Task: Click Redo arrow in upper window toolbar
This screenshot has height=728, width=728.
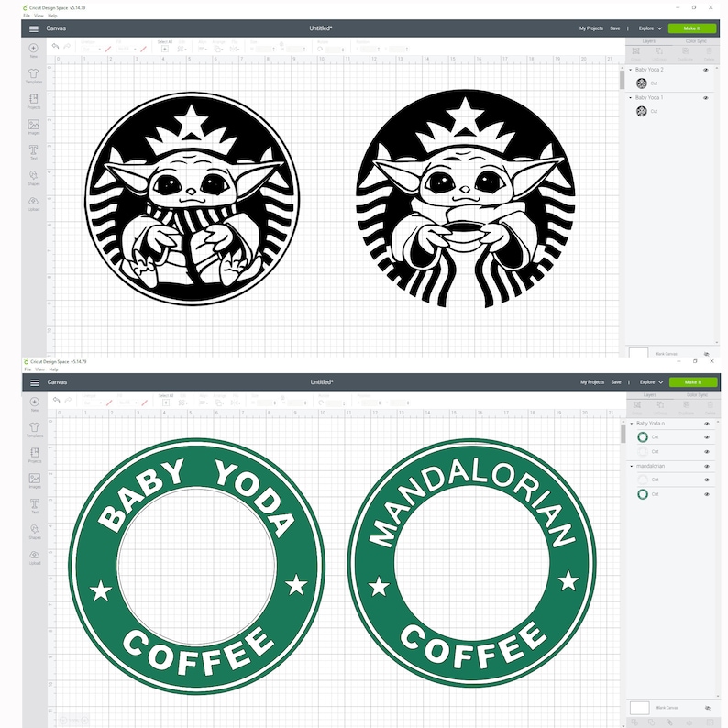Action: click(67, 46)
